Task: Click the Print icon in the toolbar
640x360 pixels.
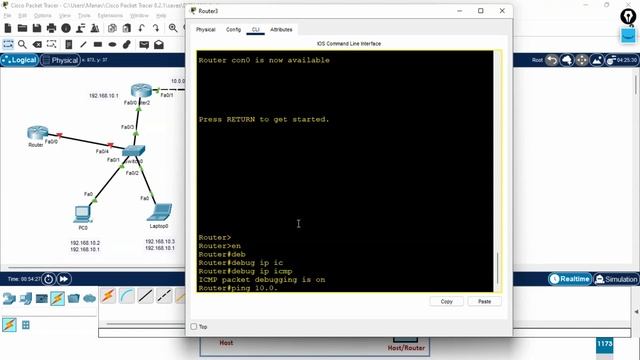Action: point(51,28)
